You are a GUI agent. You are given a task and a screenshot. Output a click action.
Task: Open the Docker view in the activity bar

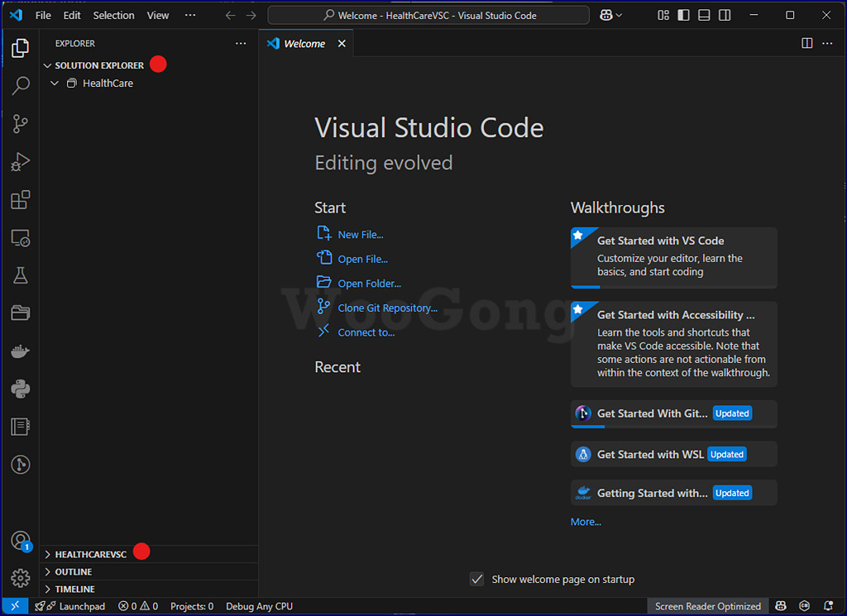pos(21,351)
